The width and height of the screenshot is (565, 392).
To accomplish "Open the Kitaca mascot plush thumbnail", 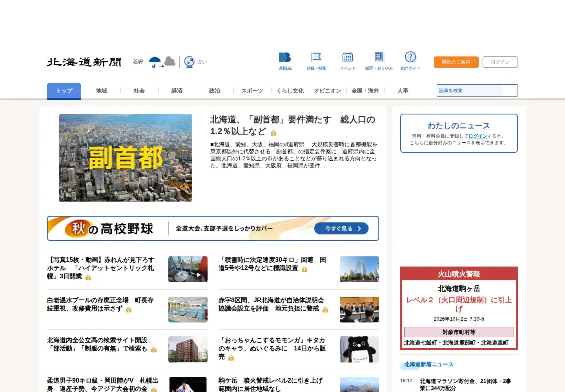I will coord(359,349).
